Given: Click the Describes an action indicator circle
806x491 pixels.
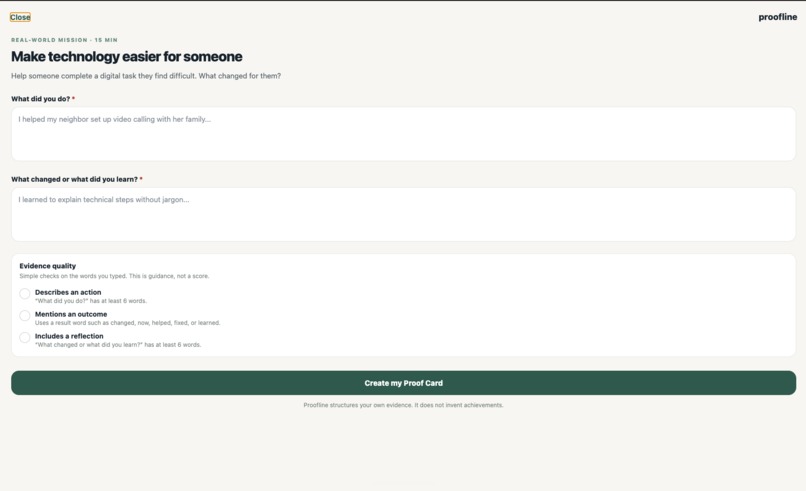Looking at the screenshot, I should tap(25, 294).
